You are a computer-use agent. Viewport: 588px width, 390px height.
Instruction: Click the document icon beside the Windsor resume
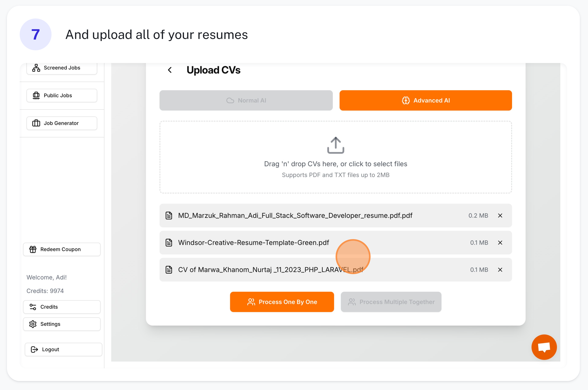pyautogui.click(x=169, y=243)
